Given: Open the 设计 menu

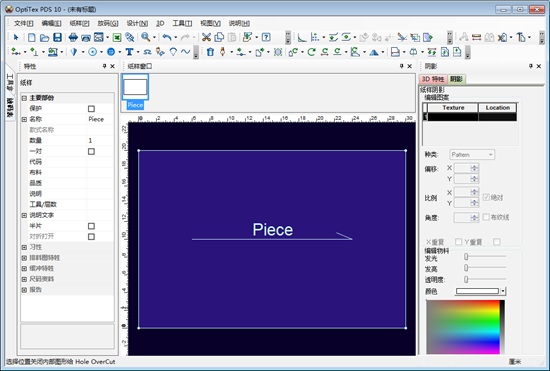Looking at the screenshot, I should point(137,23).
